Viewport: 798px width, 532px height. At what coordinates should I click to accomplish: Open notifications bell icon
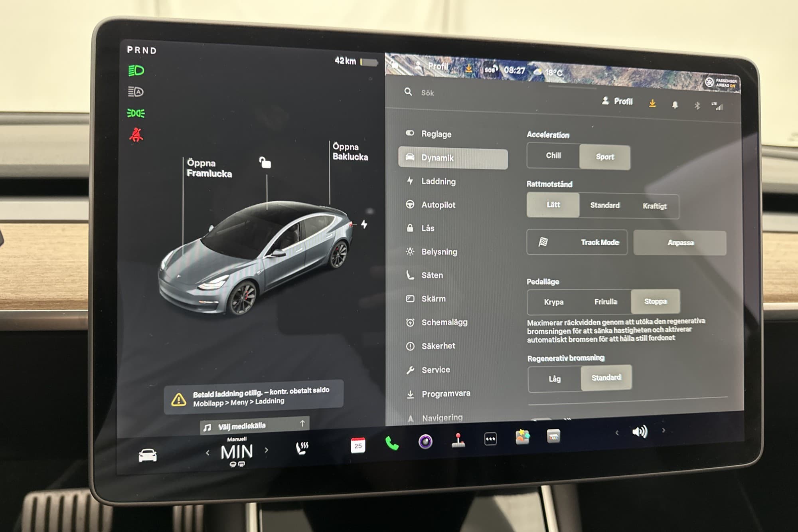[x=675, y=105]
